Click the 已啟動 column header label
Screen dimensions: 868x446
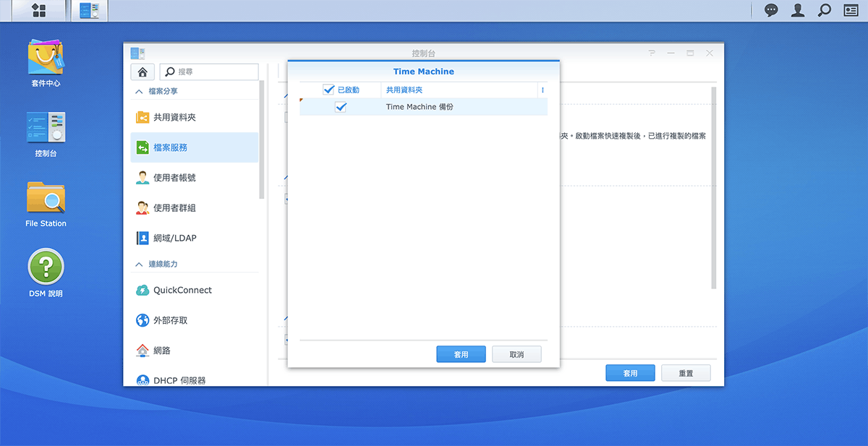[349, 90]
